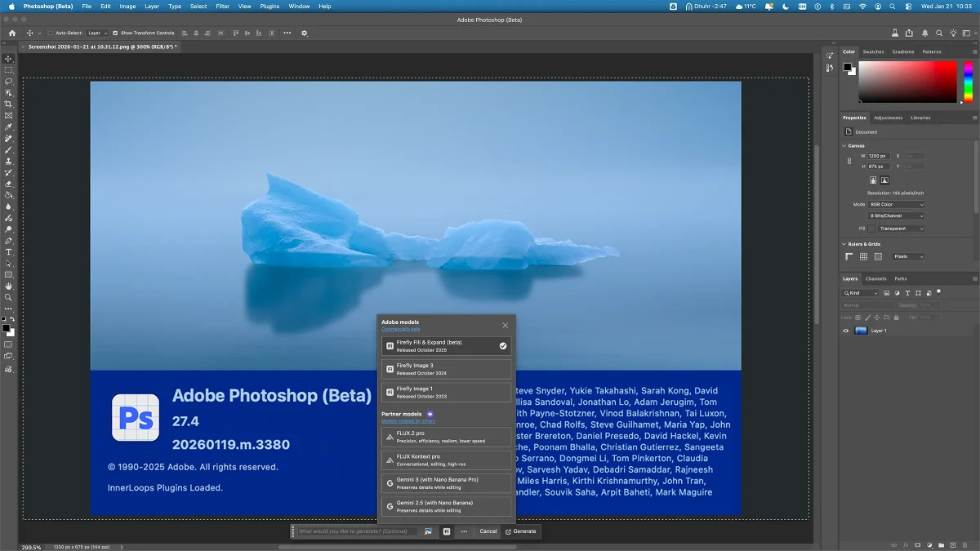Screen dimensions: 980x551
Task: Open the Filter menu
Action: coord(222,6)
